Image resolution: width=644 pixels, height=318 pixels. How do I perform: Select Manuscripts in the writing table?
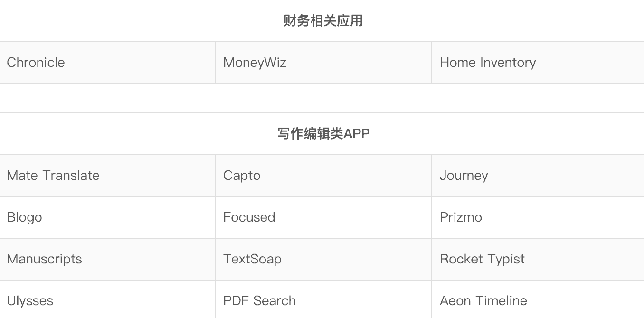[x=44, y=259]
